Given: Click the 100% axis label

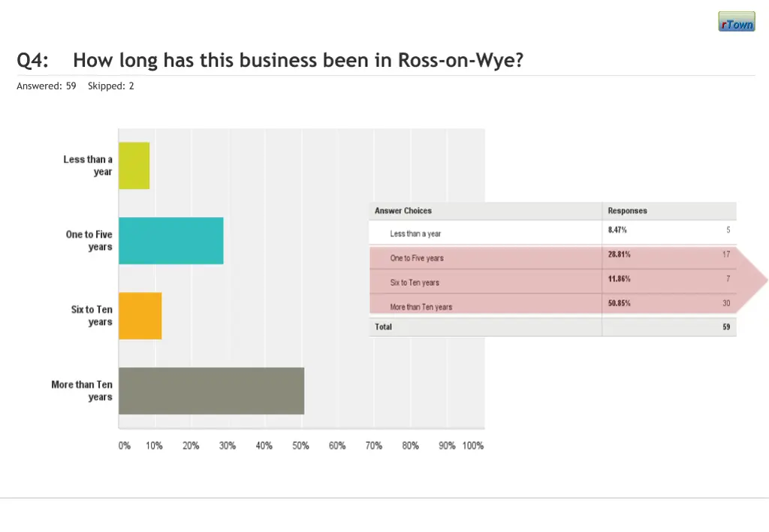Looking at the screenshot, I should click(x=473, y=446).
